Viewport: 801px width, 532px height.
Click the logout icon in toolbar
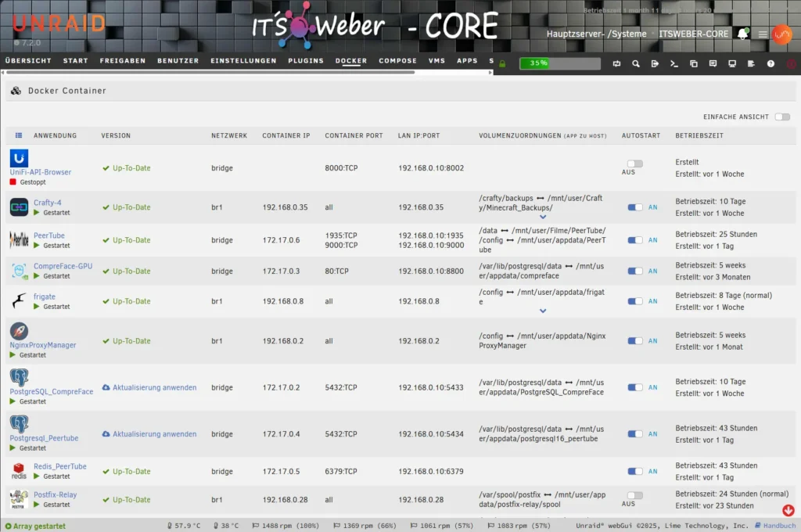(655, 63)
